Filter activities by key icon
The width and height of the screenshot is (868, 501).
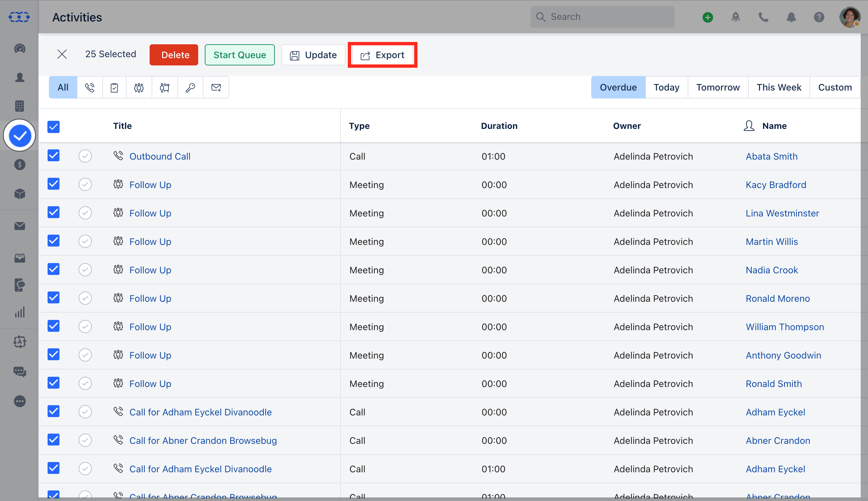pyautogui.click(x=190, y=87)
